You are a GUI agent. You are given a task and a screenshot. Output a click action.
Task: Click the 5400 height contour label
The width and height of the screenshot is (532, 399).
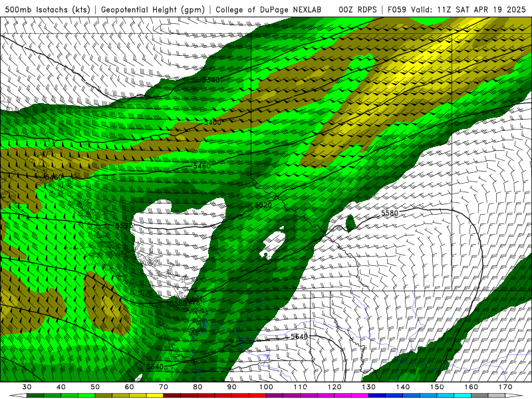213,122
